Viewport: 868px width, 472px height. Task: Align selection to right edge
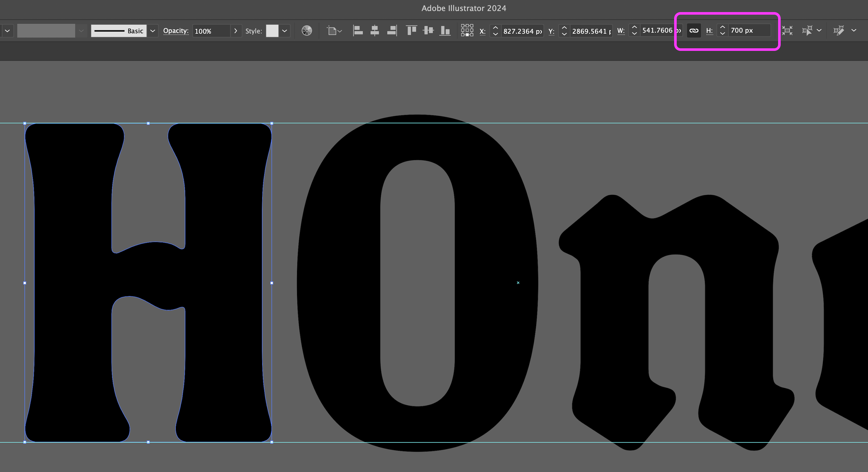(392, 31)
